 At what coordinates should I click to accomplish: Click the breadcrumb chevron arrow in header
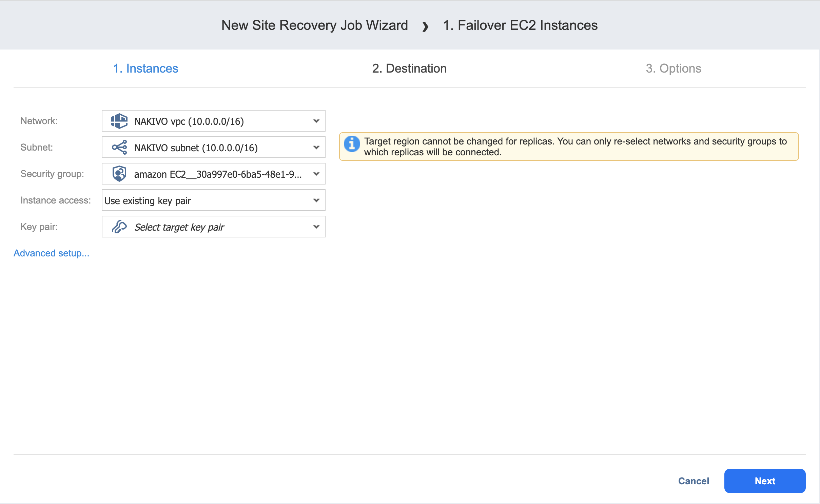(425, 26)
